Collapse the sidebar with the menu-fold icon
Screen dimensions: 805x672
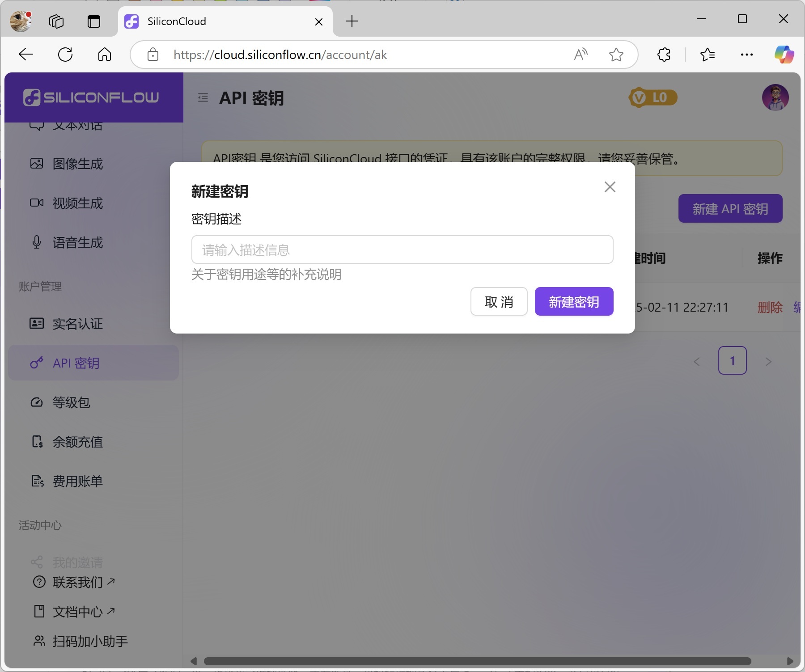tap(203, 97)
